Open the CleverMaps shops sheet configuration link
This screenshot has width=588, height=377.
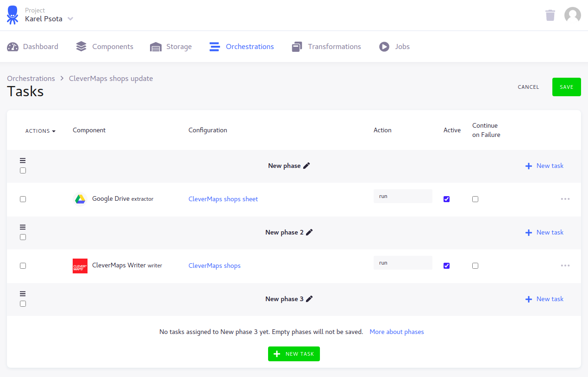click(x=223, y=199)
